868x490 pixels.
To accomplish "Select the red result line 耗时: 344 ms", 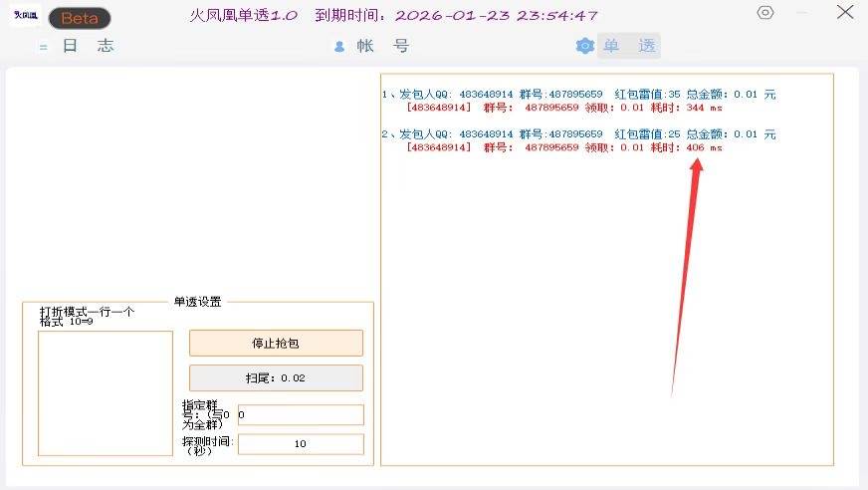I will (564, 108).
